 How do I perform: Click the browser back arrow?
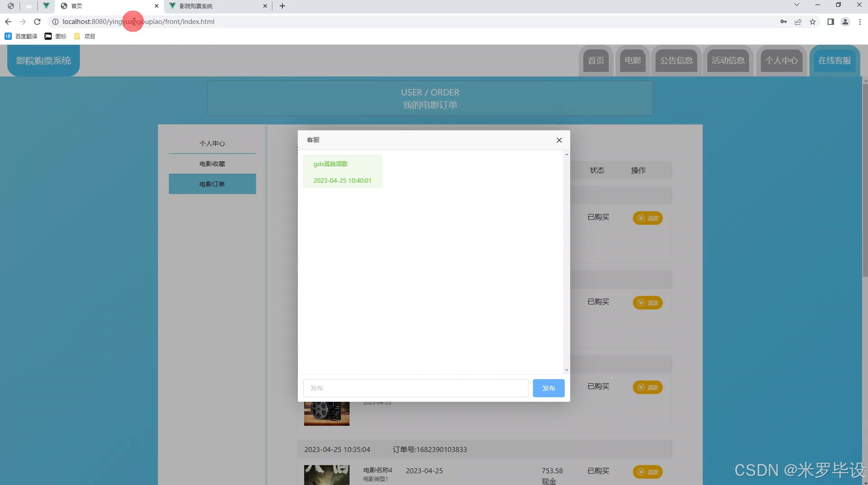point(8,22)
